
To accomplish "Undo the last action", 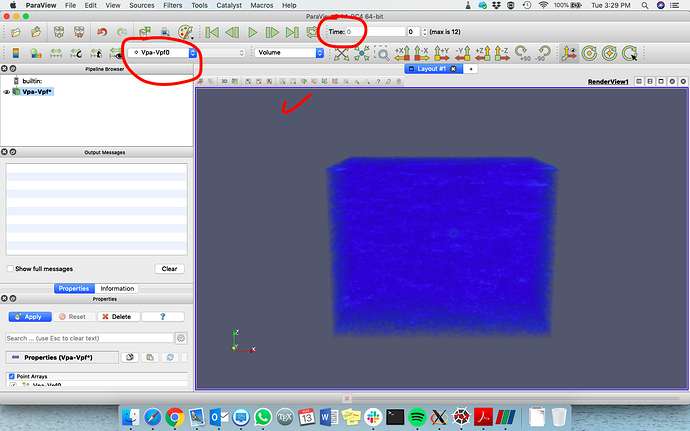I will [102, 32].
